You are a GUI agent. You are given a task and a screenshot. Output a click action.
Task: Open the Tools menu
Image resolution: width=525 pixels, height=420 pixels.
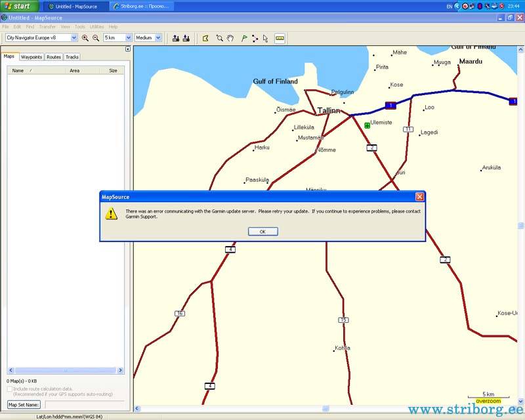click(x=79, y=27)
